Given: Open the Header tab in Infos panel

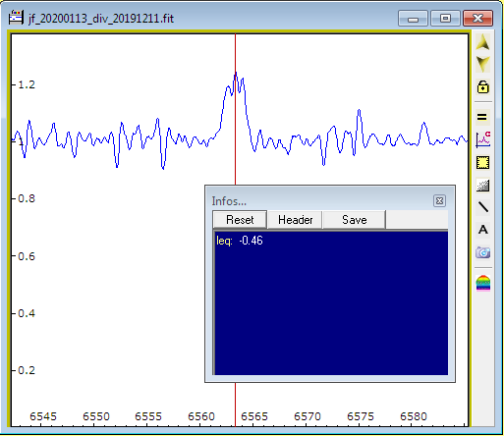Looking at the screenshot, I should coord(295,220).
